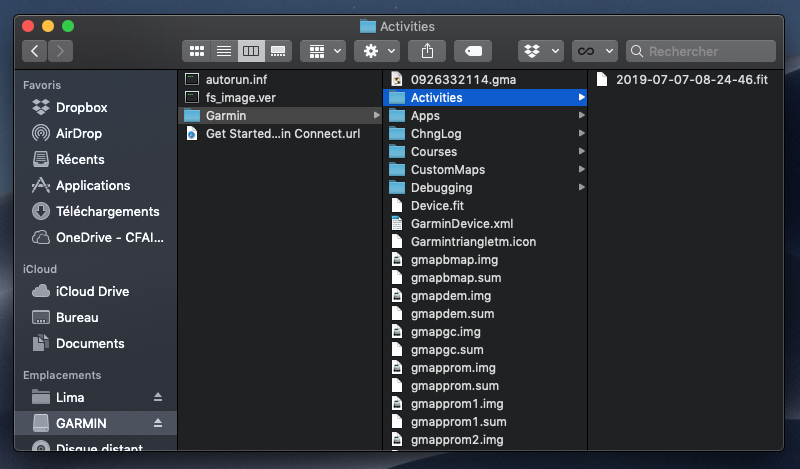Viewport: 800px width, 469px height.
Task: Select Get Started...in Connect.url file
Action: click(x=280, y=134)
